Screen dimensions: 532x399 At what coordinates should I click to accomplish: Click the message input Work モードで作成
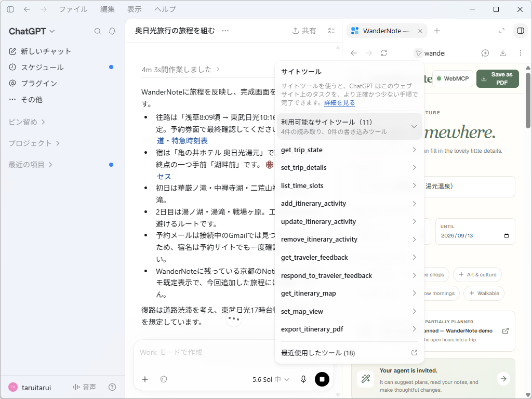[x=233, y=353]
